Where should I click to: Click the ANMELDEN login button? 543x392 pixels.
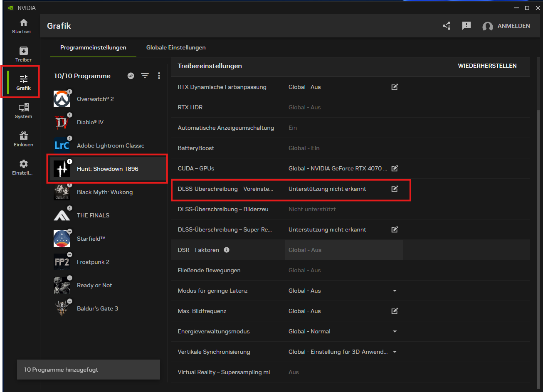coord(513,26)
